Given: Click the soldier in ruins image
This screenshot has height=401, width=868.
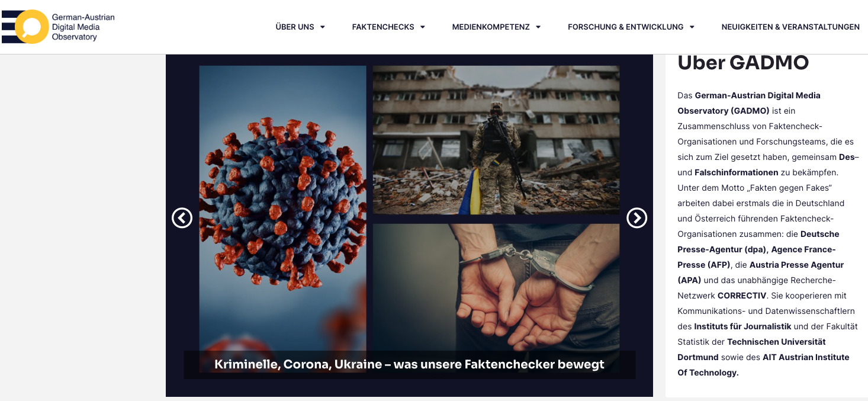Looking at the screenshot, I should (496, 140).
